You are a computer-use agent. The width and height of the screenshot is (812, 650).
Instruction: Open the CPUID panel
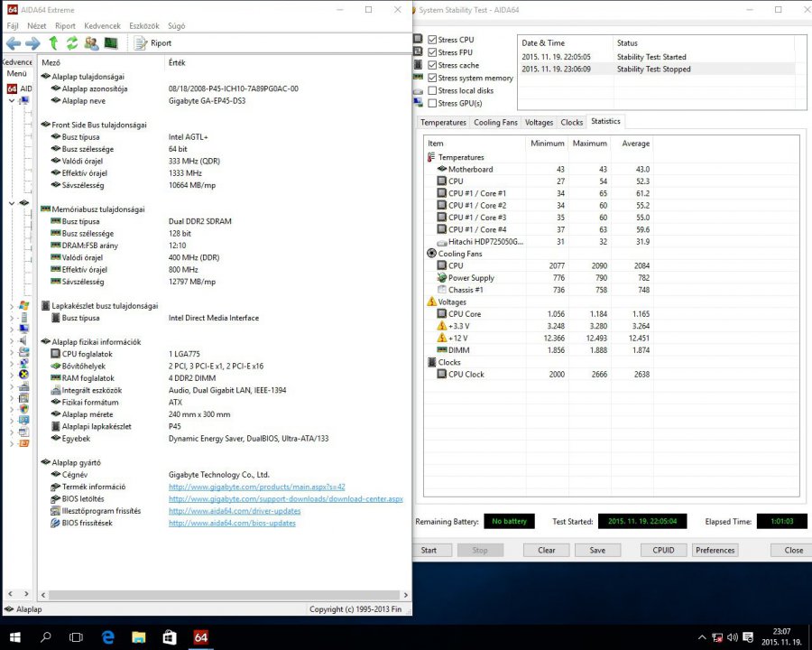663,550
